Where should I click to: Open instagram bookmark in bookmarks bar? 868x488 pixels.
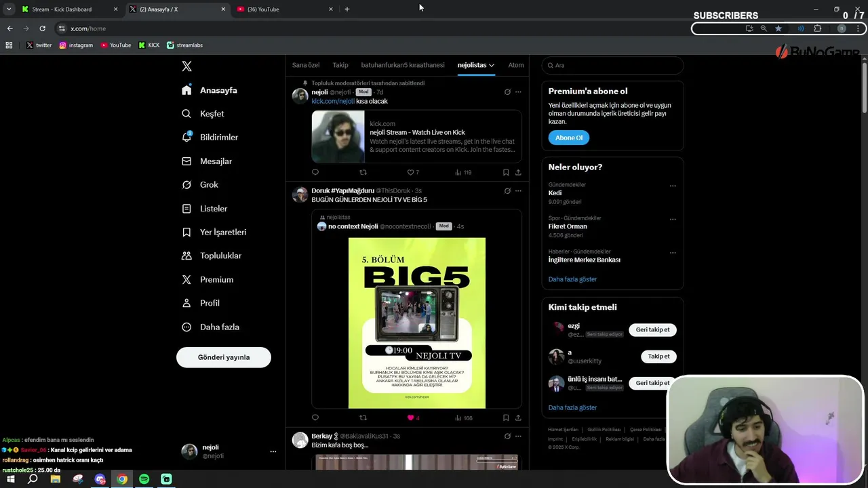coord(76,45)
